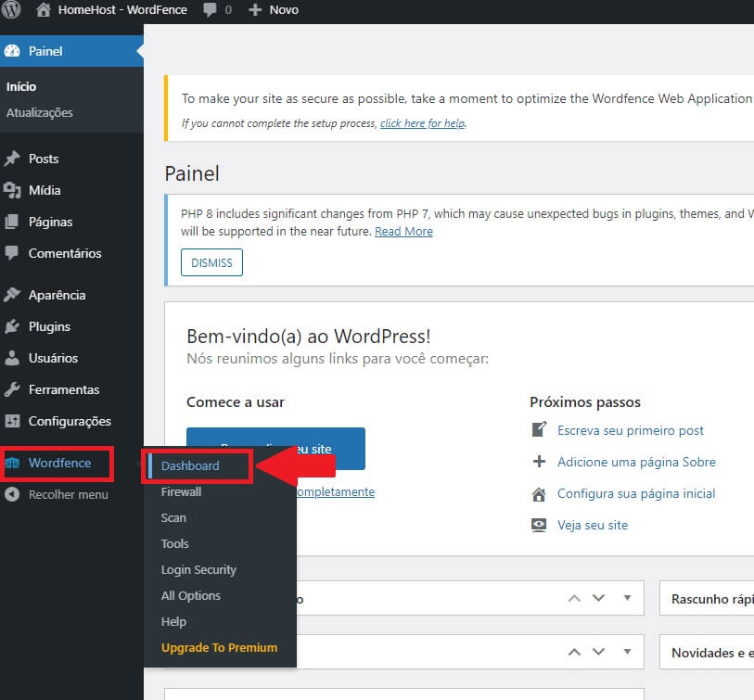Click the plus icon beside página Sobre
Image resolution: width=754 pixels, height=700 pixels.
[539, 462]
